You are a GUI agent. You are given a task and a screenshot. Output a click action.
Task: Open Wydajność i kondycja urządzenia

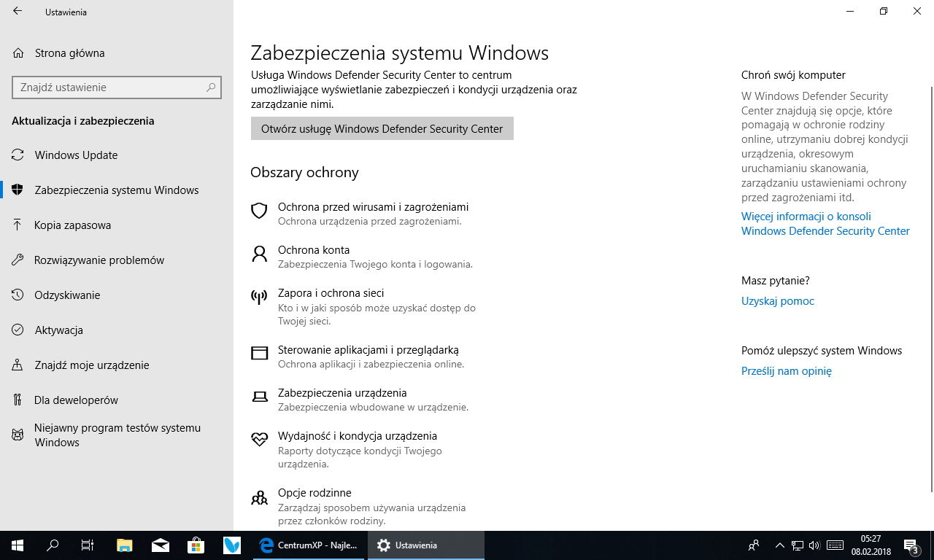tap(358, 436)
